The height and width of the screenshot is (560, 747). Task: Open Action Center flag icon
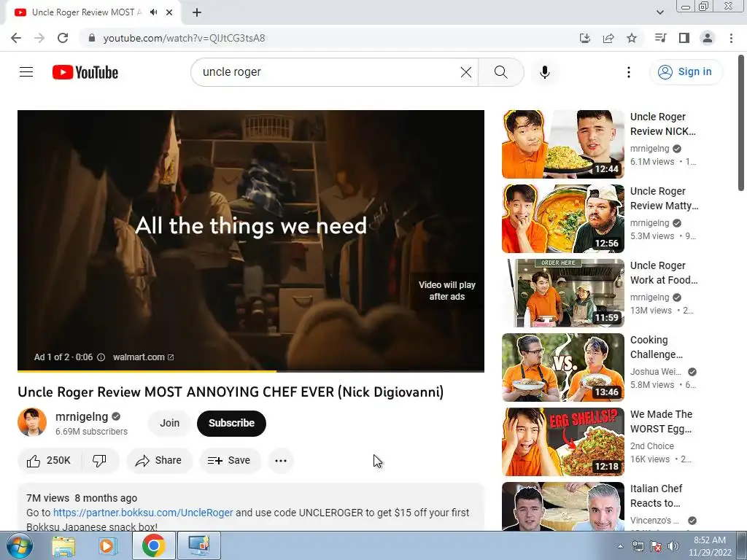656,546
